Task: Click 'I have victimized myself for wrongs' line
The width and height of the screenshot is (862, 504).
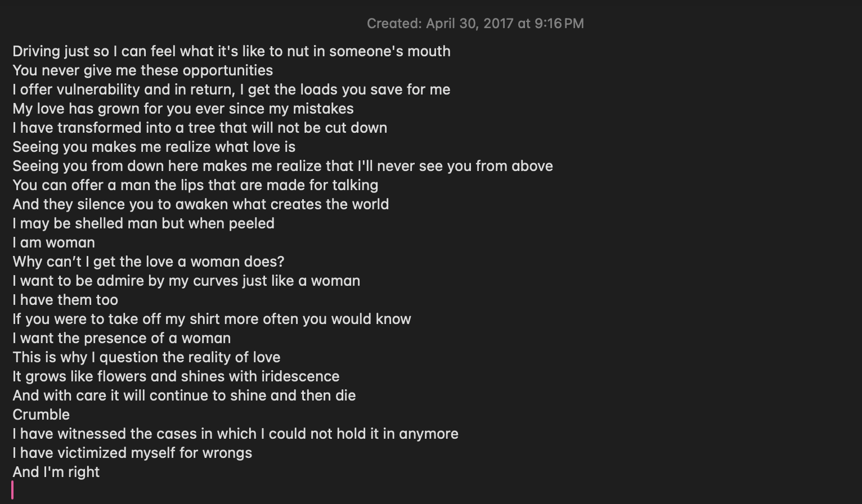Action: (132, 453)
